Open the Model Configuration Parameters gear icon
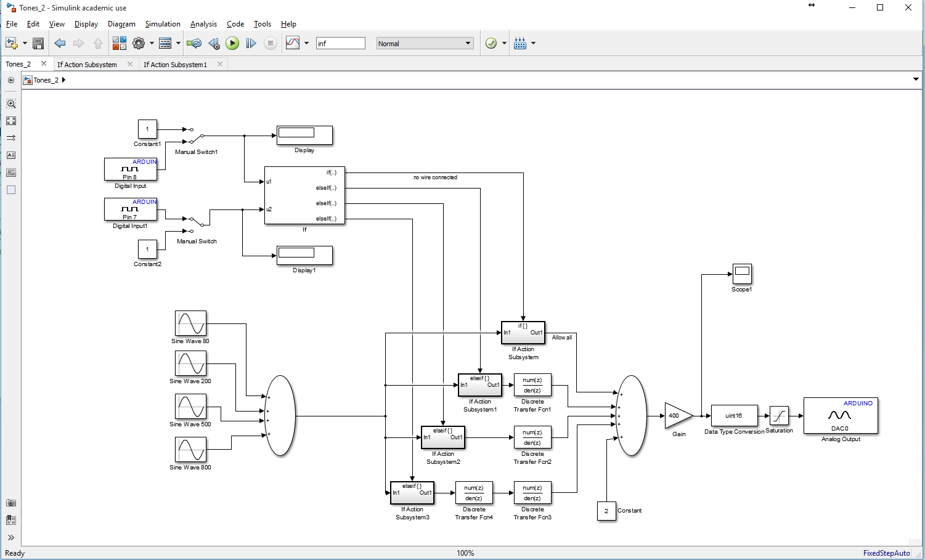 pos(140,43)
